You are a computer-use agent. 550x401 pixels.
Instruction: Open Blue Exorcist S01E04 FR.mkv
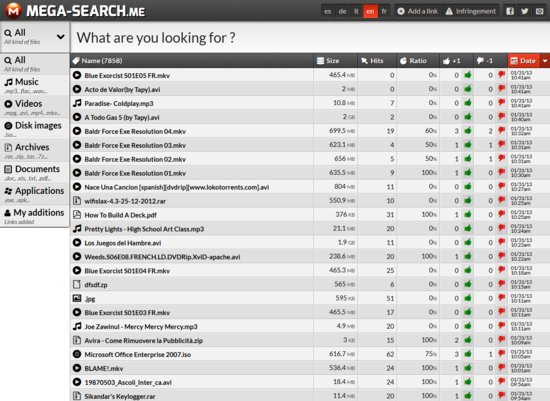[x=127, y=270]
